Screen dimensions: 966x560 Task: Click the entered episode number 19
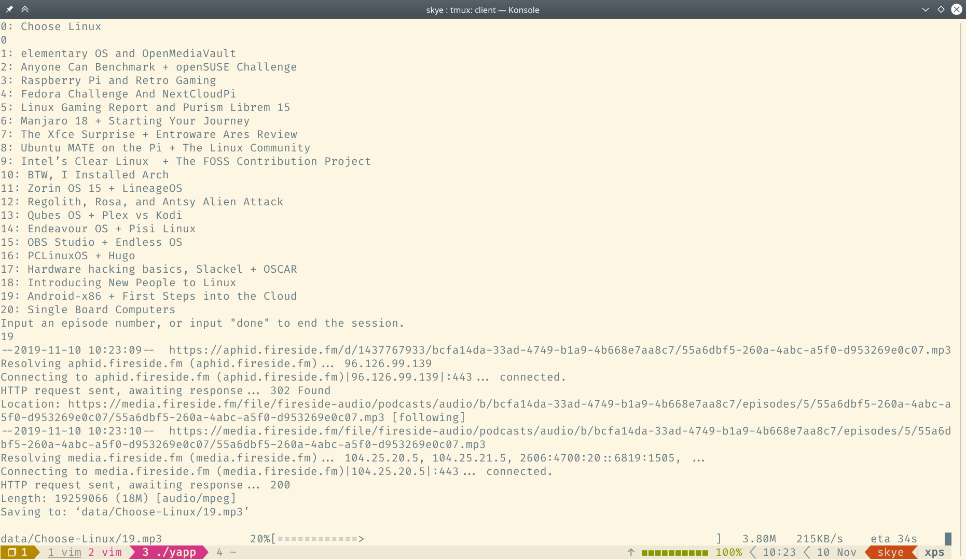tap(7, 337)
